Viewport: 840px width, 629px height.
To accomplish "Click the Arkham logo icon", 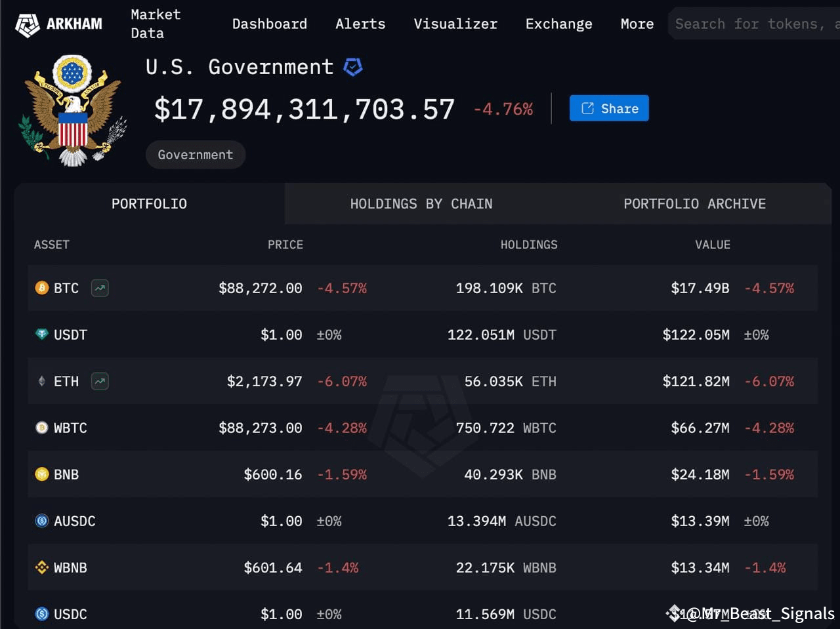I will coord(27,25).
